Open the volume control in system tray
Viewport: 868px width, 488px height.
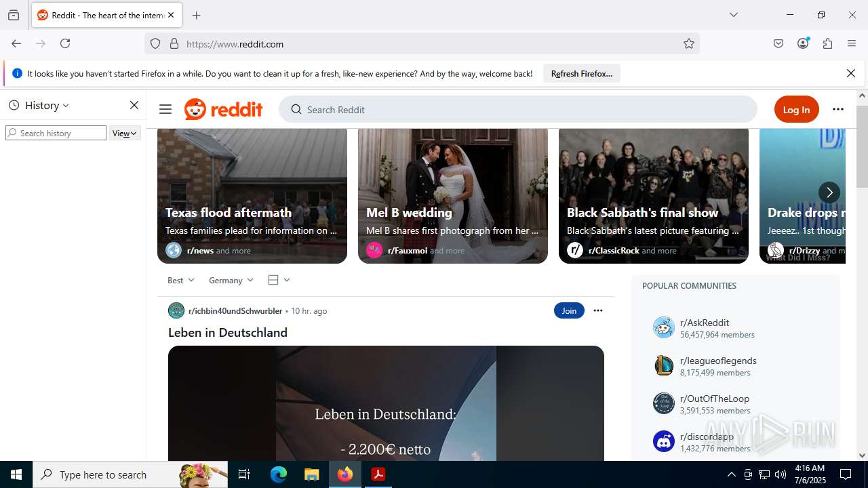click(781, 474)
